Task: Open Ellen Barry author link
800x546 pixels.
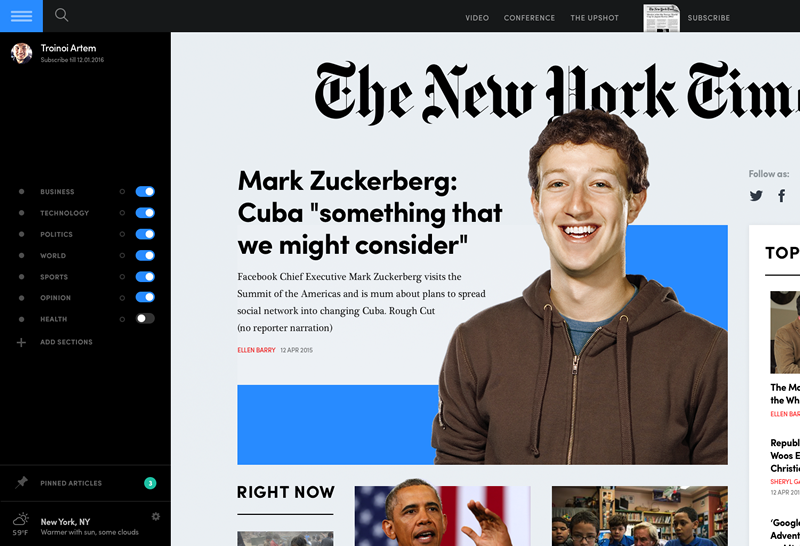Action: [256, 350]
